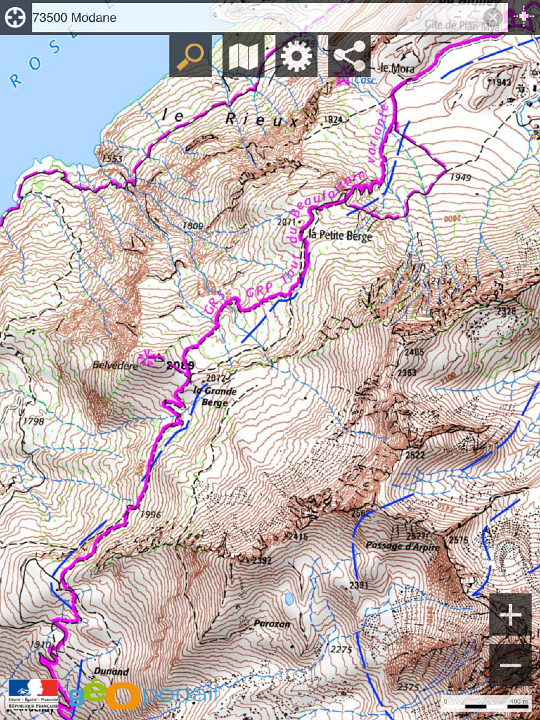The image size is (540, 720).
Task: Select the Belvédère viewpoint star marker
Action: pos(148,359)
